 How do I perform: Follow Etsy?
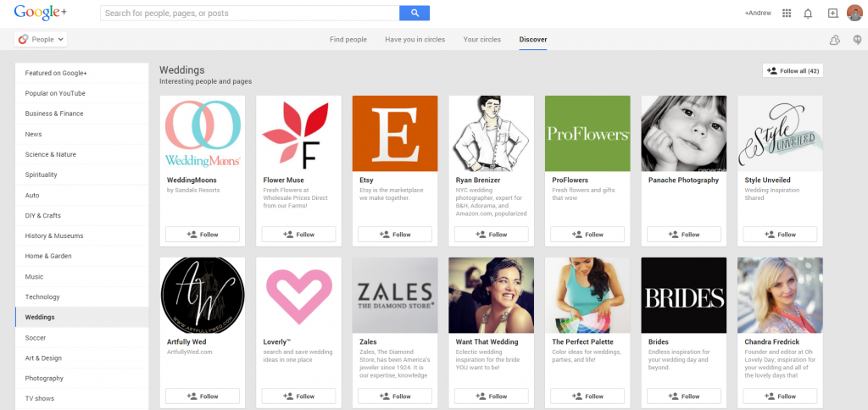click(x=395, y=235)
